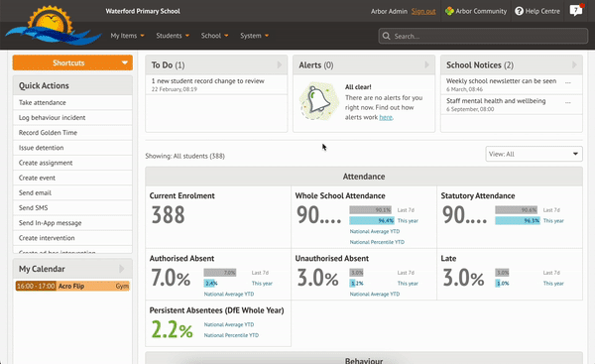
Task: Expand To Do panel arrow
Action: tap(280, 64)
